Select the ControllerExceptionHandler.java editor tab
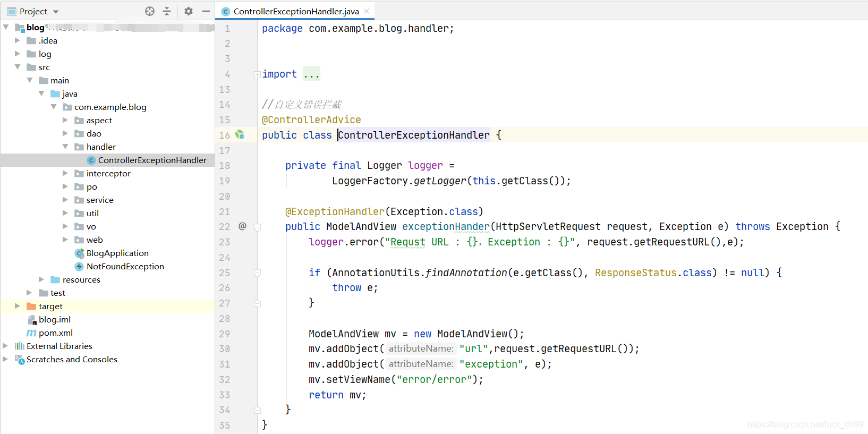 (296, 11)
